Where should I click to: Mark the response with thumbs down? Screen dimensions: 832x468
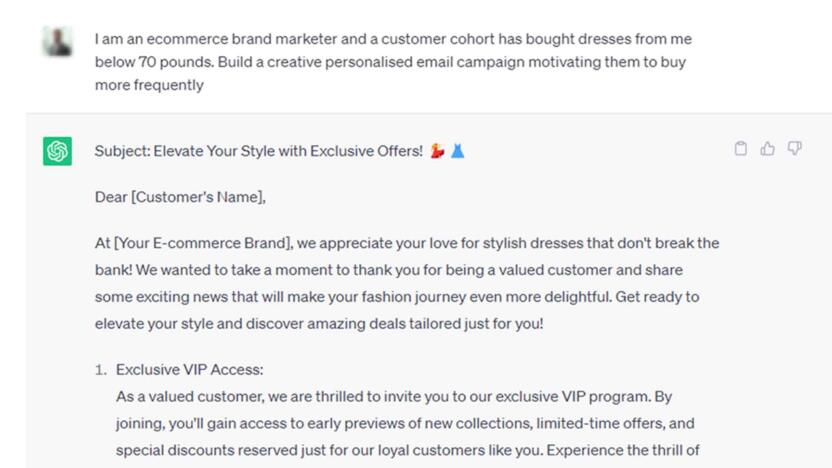coord(794,149)
